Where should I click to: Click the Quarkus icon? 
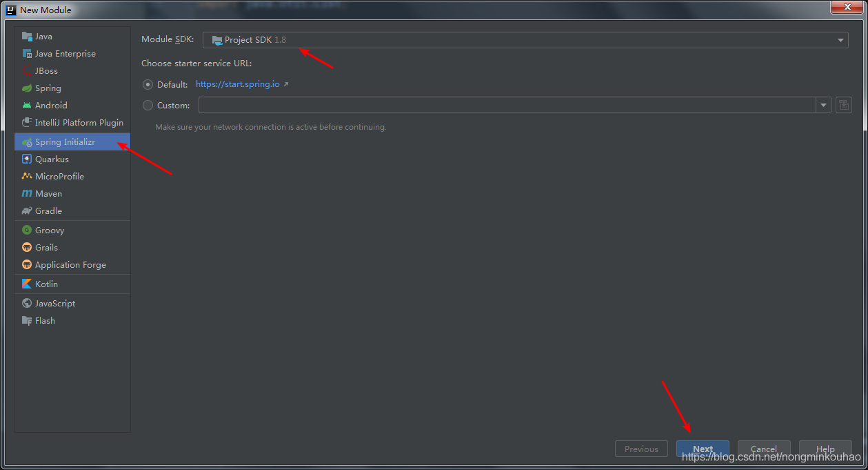(27, 159)
